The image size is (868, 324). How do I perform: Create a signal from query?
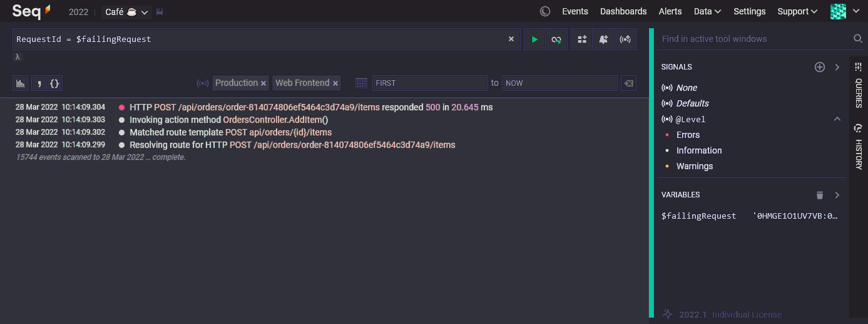(x=625, y=39)
